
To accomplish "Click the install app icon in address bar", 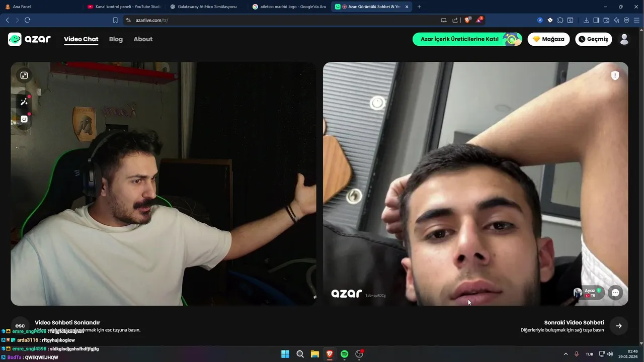I will tap(444, 20).
